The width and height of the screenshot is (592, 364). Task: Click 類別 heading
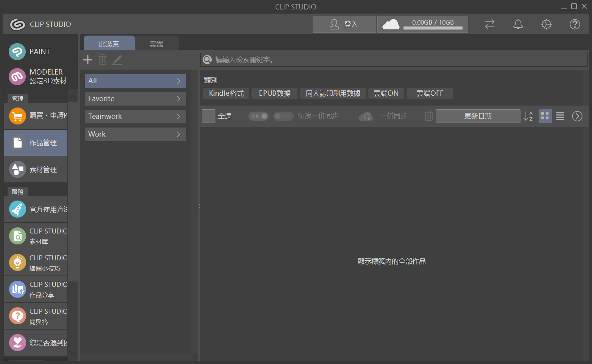[x=210, y=80]
